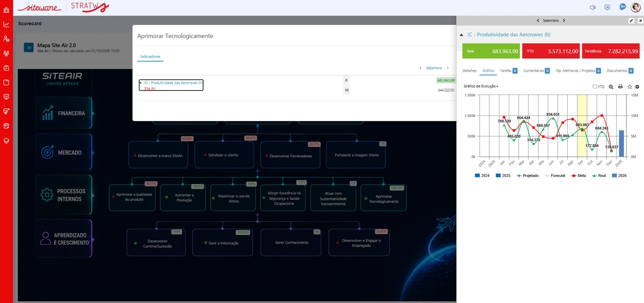This screenshot has height=303, width=644.
Task: Open the AI chat assistant icon
Action: [608, 8]
